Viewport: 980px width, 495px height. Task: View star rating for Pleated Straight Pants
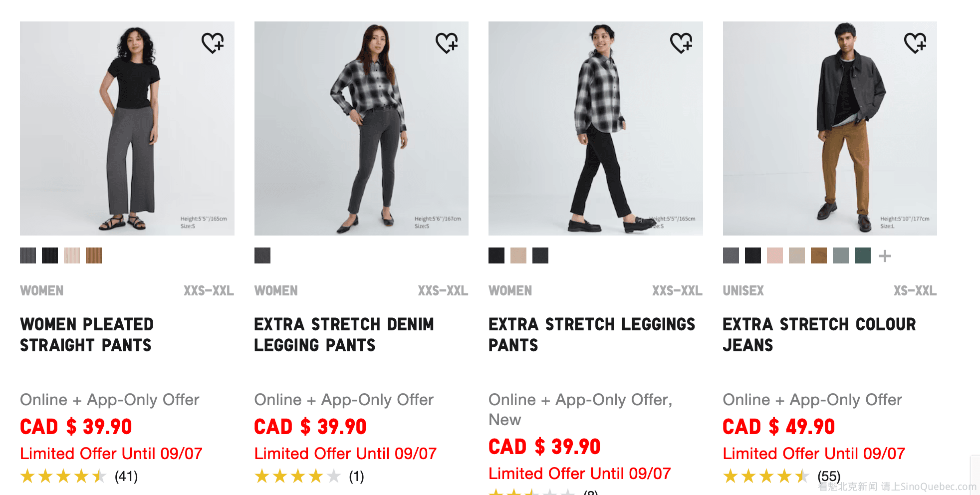click(63, 477)
